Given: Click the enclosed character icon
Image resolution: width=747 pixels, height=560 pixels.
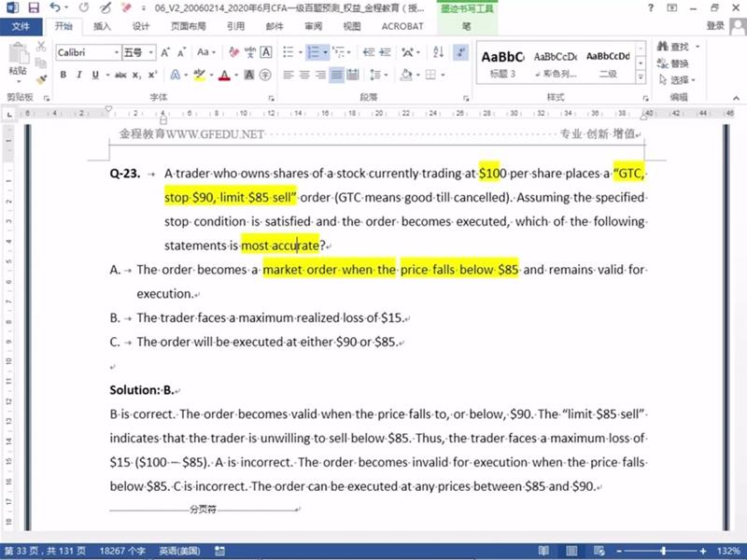Looking at the screenshot, I should point(265,75).
